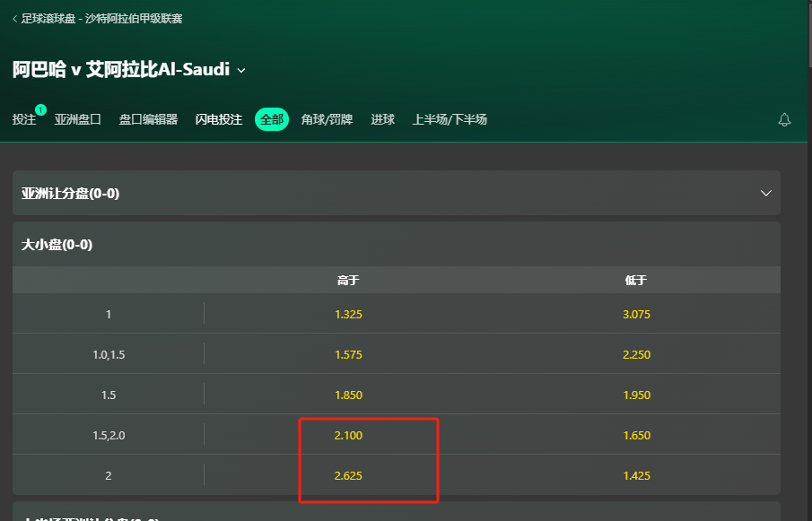Expand the 亚洲让分盘(0-0) section chevron
812x521 pixels.
point(765,193)
